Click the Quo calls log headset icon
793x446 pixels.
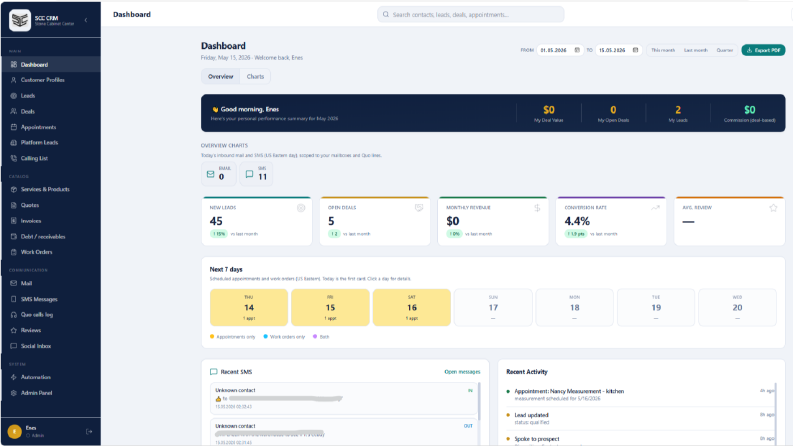coord(14,315)
